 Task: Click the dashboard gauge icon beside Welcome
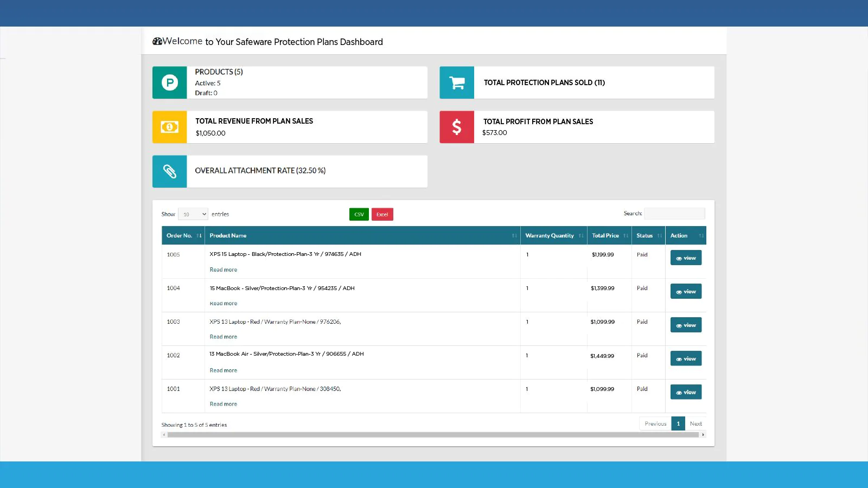tap(157, 41)
